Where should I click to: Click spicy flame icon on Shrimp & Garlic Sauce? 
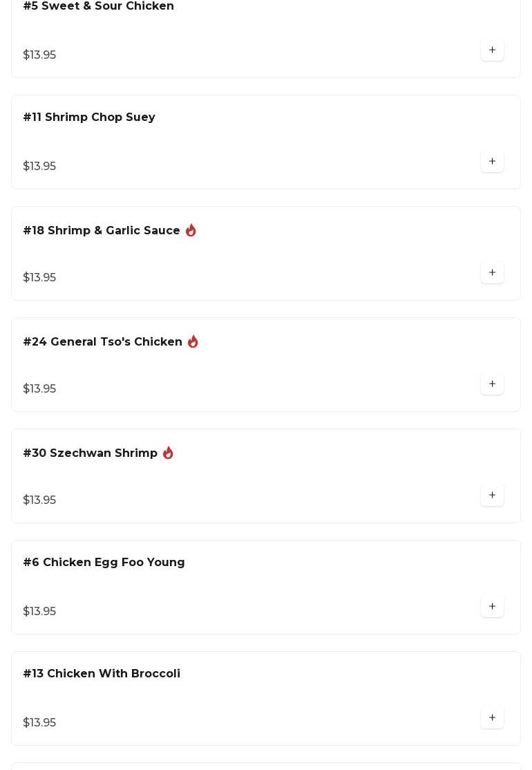point(191,230)
